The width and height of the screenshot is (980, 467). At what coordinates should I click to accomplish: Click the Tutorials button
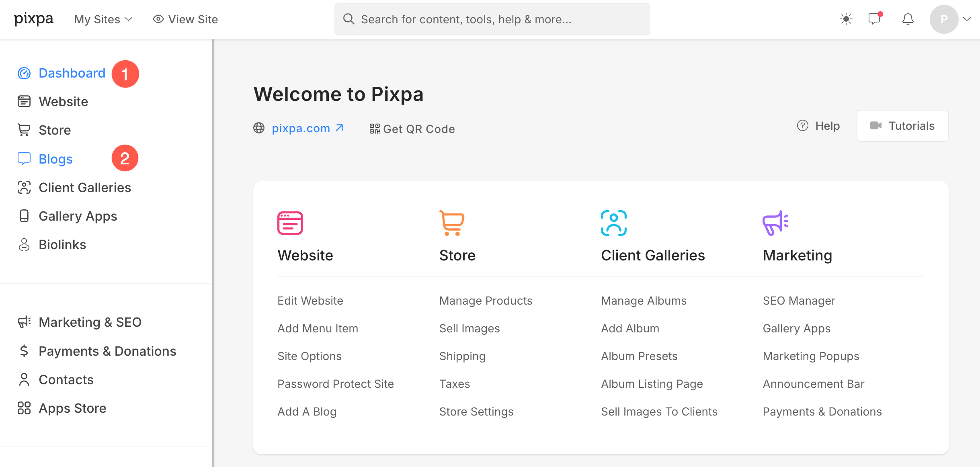[x=902, y=126]
